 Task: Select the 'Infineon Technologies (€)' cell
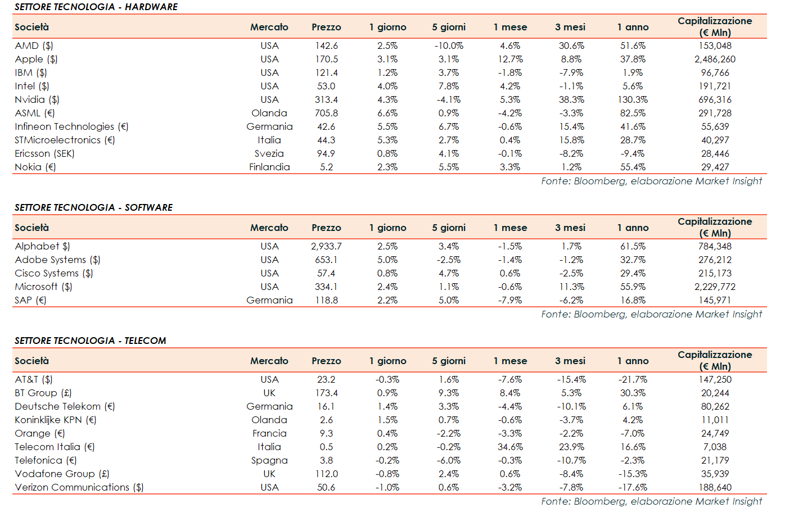tap(71, 126)
